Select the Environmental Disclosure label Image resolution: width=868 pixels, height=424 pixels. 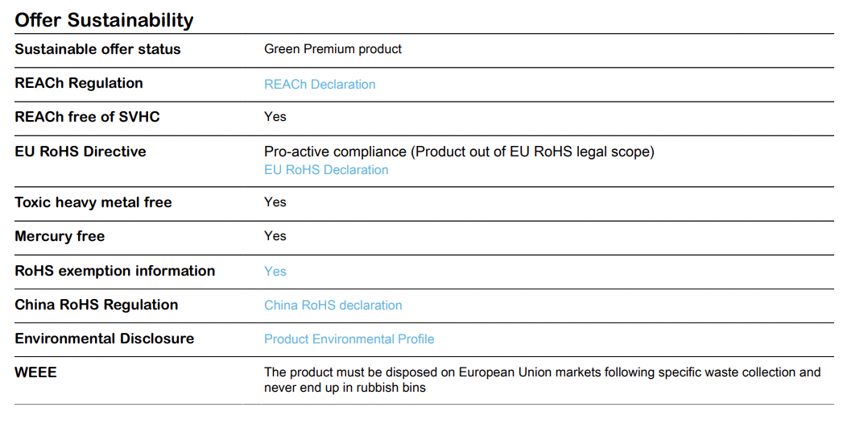point(105,339)
